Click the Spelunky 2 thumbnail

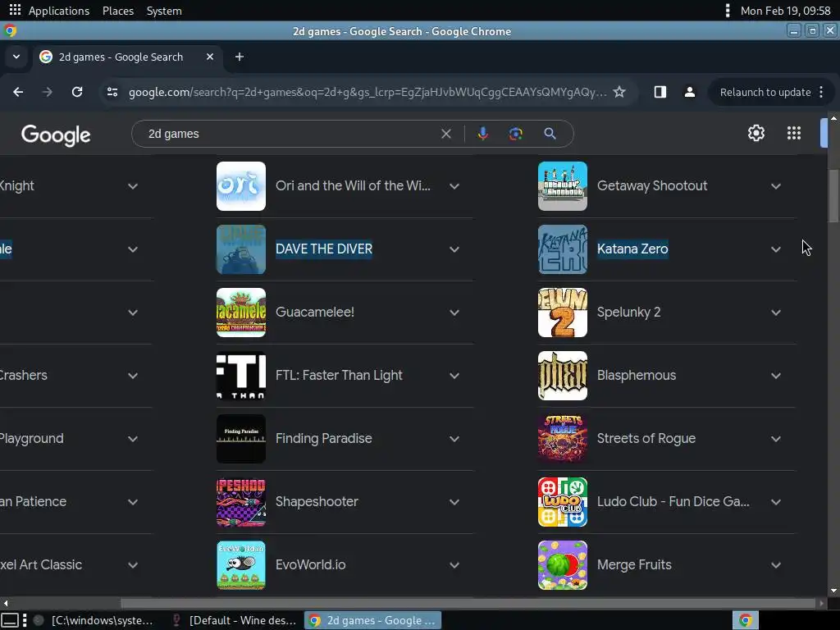coord(563,313)
